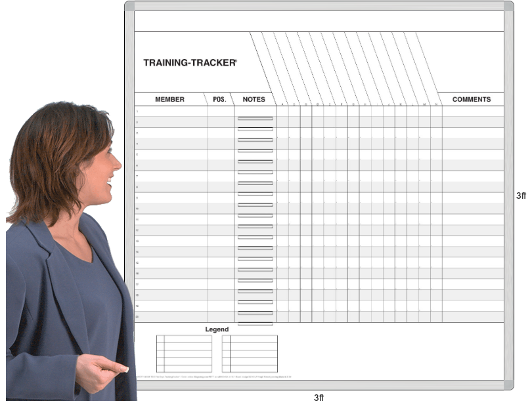Click the POS. cell in row 1
Image resolution: width=532 pixels, height=414 pixels.
219,112
